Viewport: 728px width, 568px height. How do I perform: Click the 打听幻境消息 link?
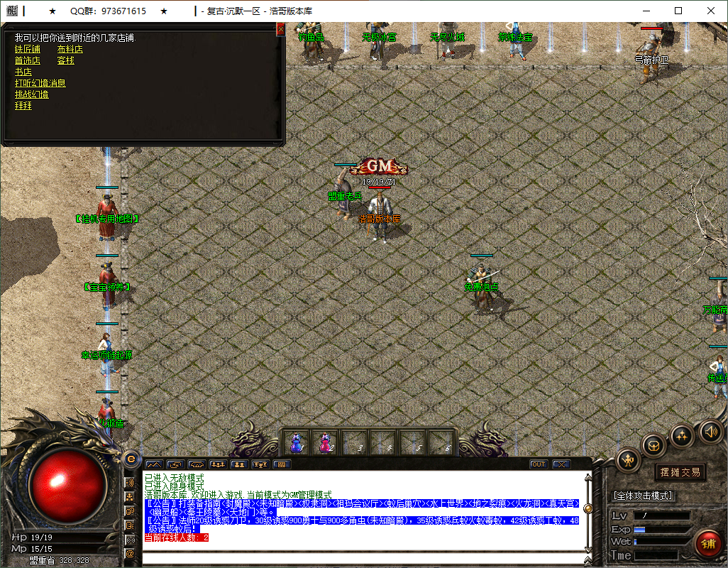click(x=40, y=83)
